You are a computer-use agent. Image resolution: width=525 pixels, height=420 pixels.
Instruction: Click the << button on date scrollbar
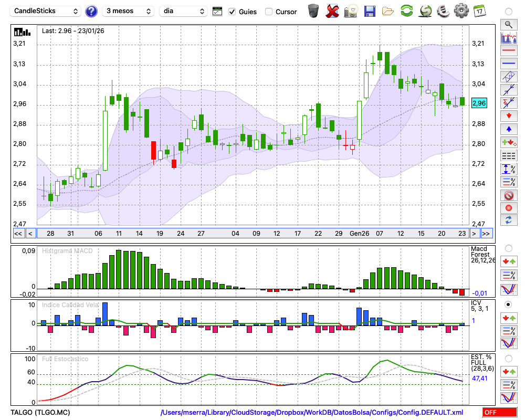[x=18, y=234]
